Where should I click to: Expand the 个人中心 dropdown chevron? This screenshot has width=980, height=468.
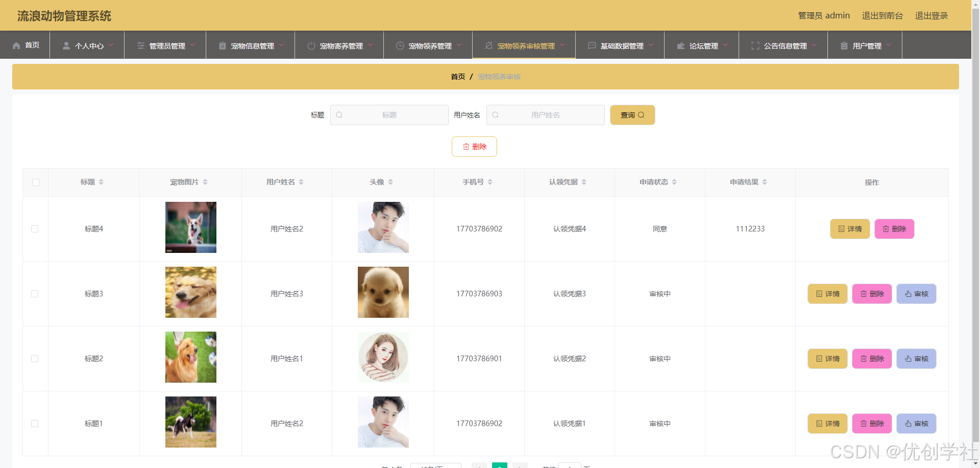click(111, 45)
